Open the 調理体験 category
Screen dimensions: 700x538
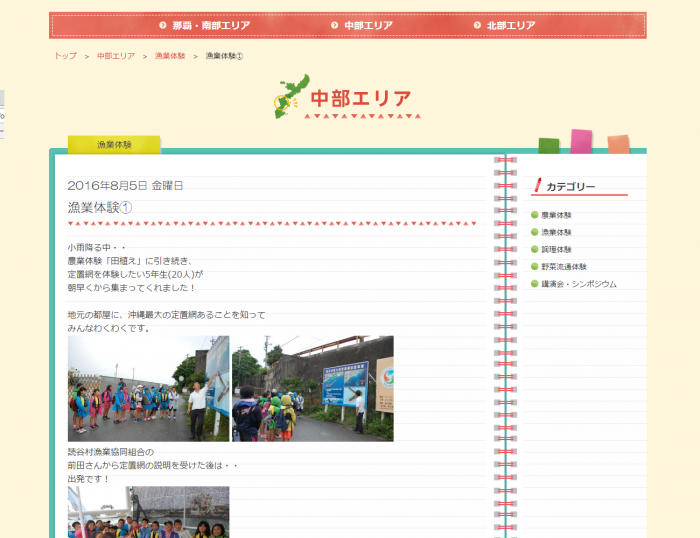(x=556, y=250)
